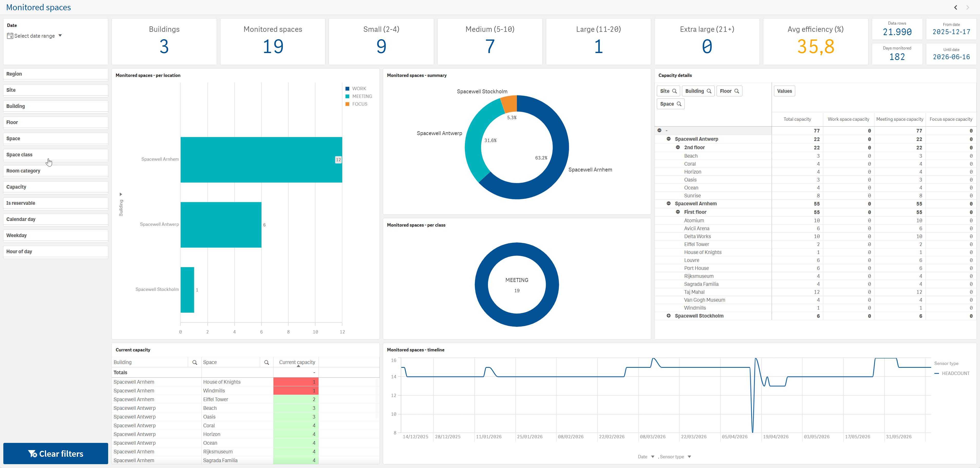Click the Avg efficiency 35,8 KPI value
The height and width of the screenshot is (468, 980).
point(816,46)
